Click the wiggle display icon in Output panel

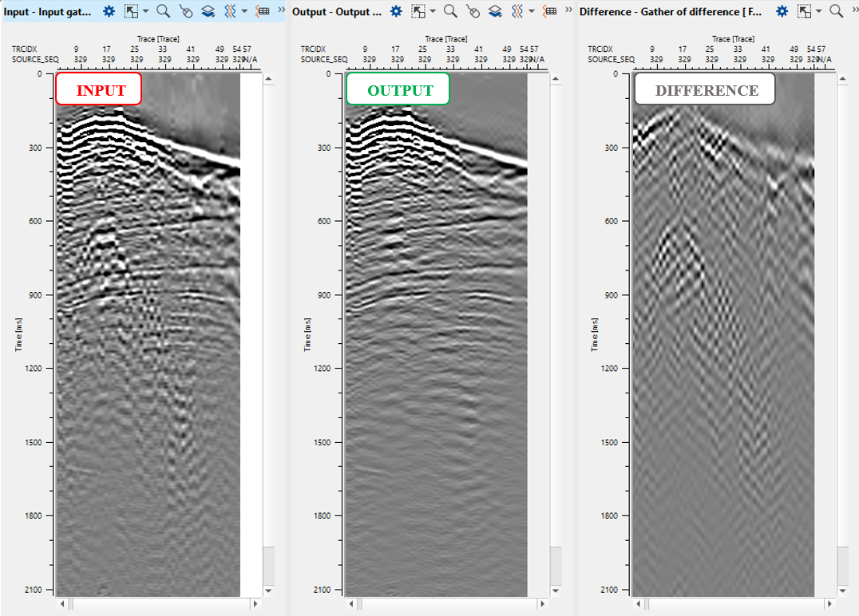point(517,11)
